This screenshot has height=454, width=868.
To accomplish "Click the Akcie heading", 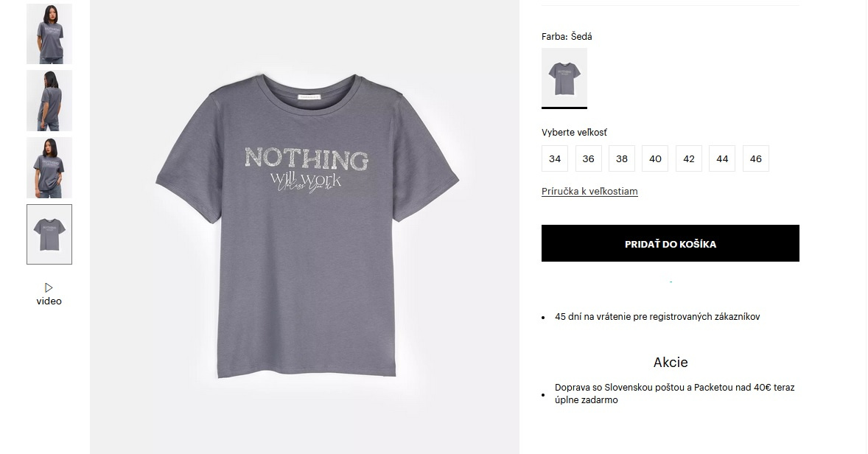I will (671, 362).
